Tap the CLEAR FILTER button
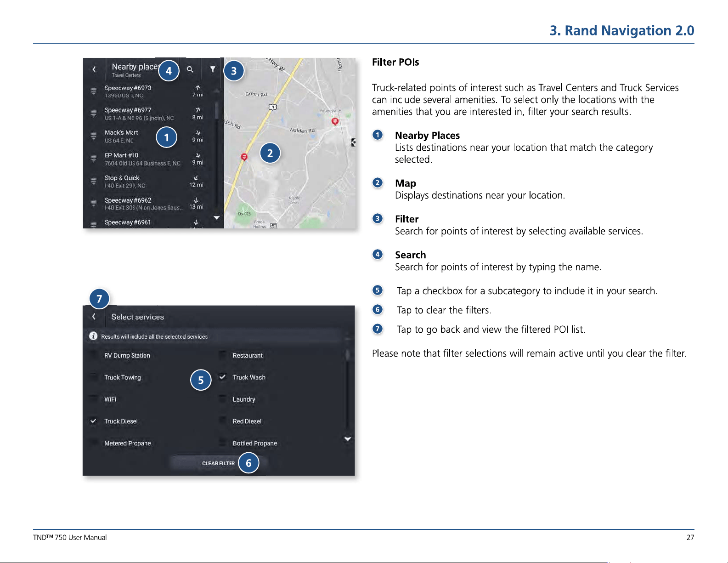728x563 pixels. (218, 463)
